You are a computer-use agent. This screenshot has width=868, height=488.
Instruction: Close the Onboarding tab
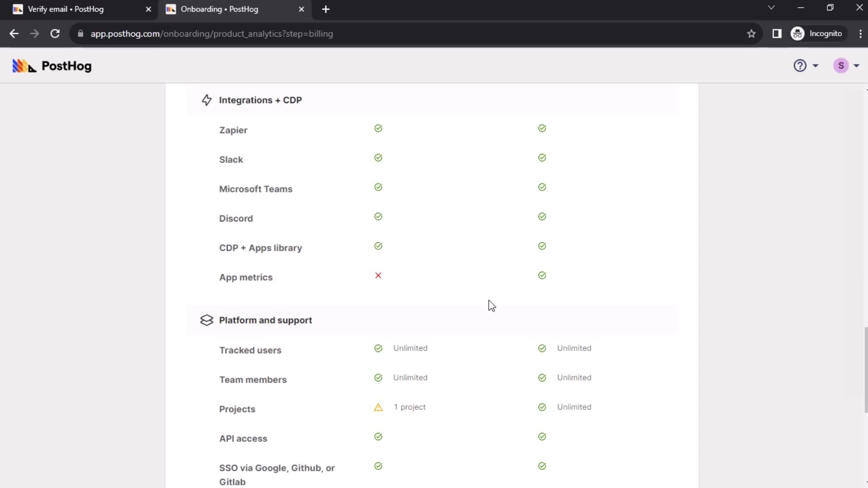click(x=302, y=9)
